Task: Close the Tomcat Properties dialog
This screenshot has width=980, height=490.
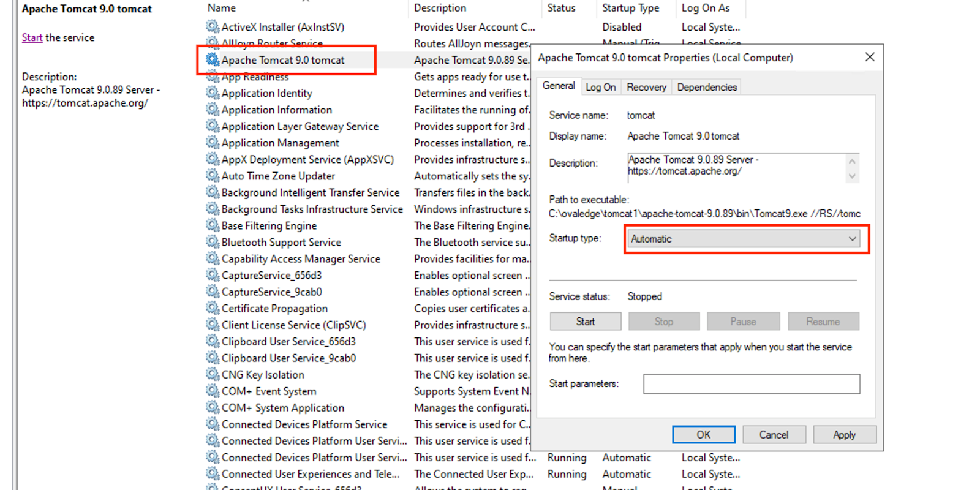Action: click(x=870, y=57)
